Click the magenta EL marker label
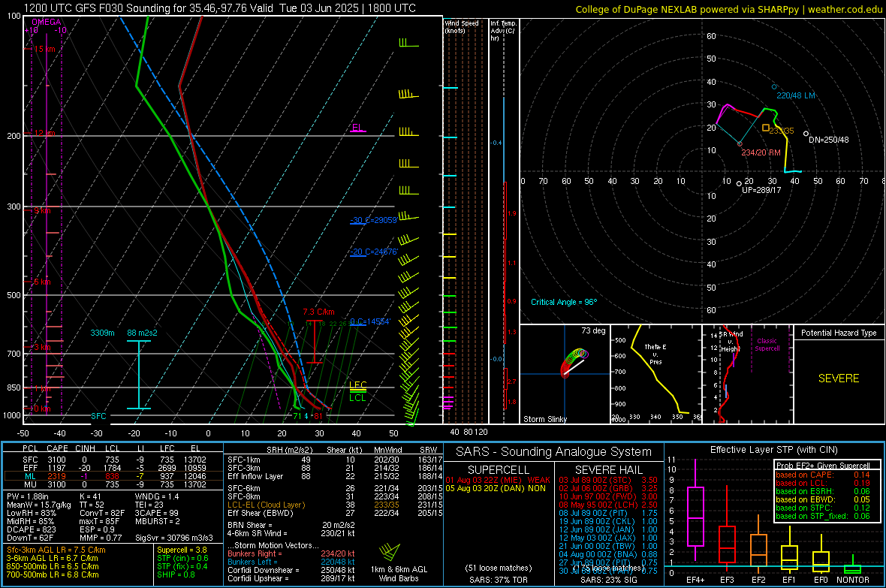The width and height of the screenshot is (886, 588). [357, 127]
